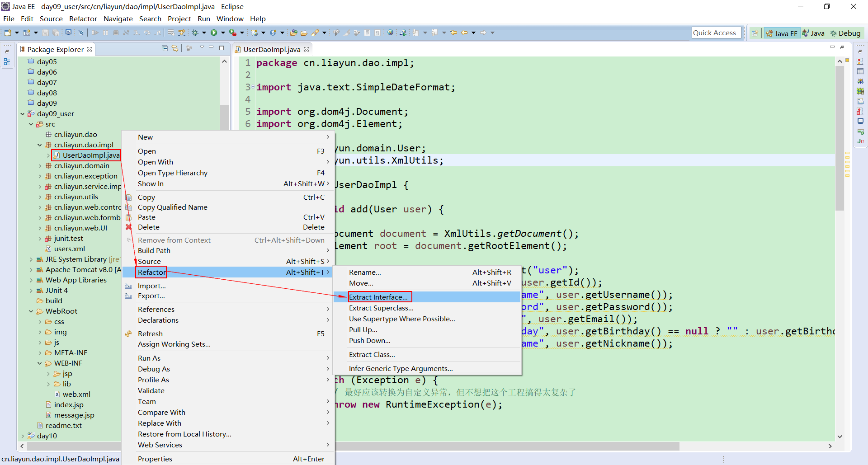Choose Extract Interface from the Refactor submenu
Viewport: 868px width, 465px height.
coord(378,297)
